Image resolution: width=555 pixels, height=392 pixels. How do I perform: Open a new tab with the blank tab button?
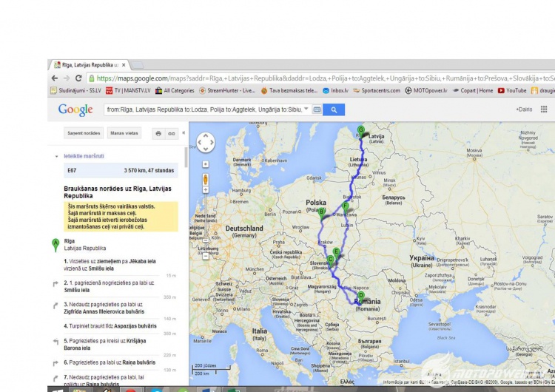click(x=138, y=65)
